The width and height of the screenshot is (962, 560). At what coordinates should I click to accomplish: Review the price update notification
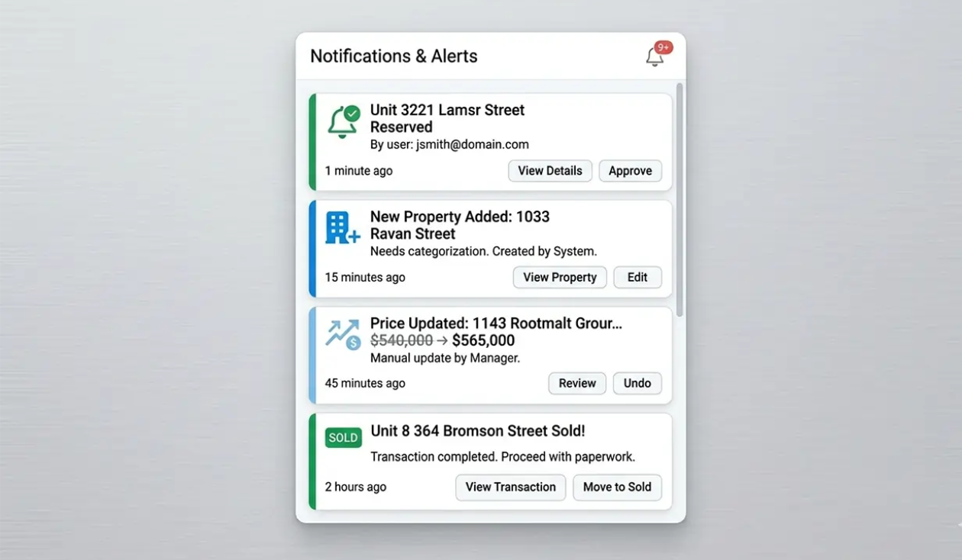576,383
